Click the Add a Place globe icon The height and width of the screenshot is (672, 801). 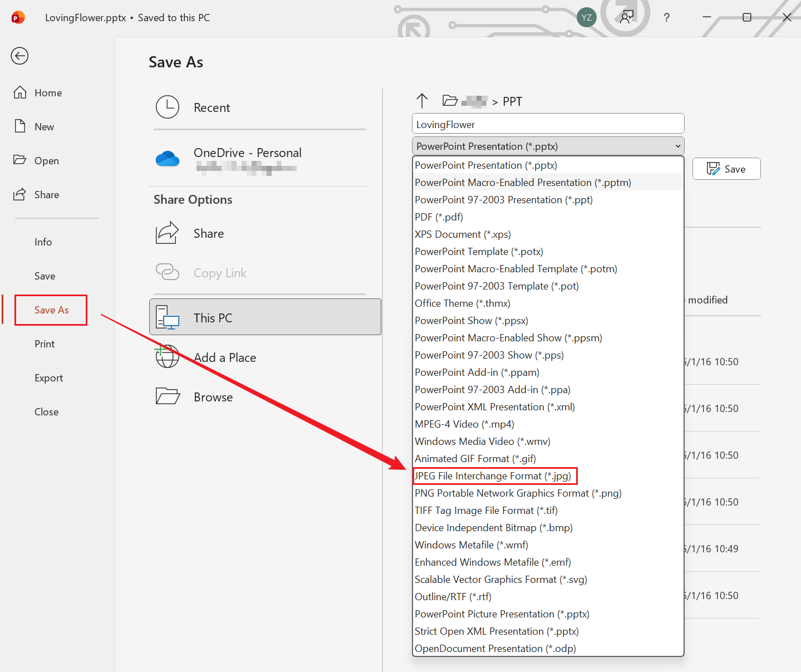[x=167, y=357]
